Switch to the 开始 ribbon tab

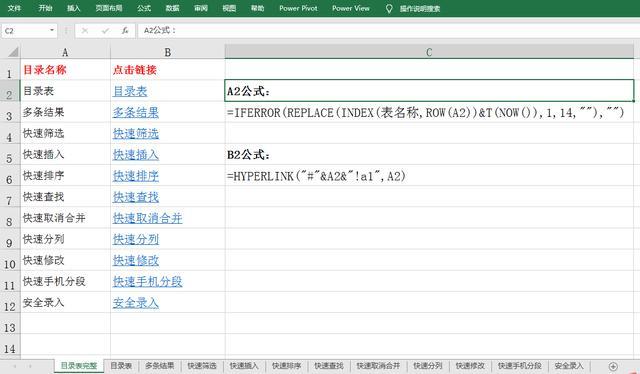(x=45, y=8)
